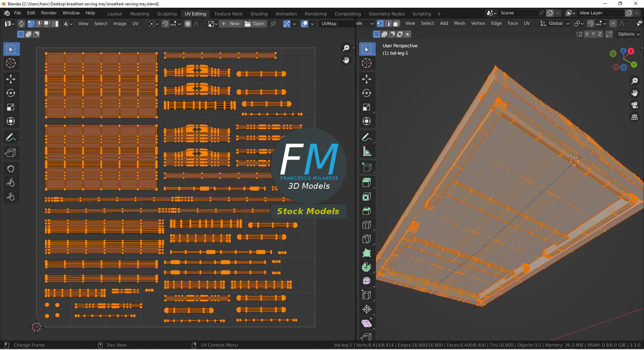Click the pan hand in UV editor
The image size is (644, 350).
346,60
